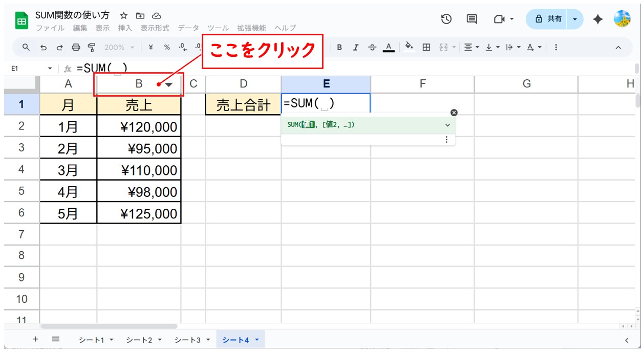Click the undo arrow icon
The width and height of the screenshot is (644, 352).
pos(44,48)
